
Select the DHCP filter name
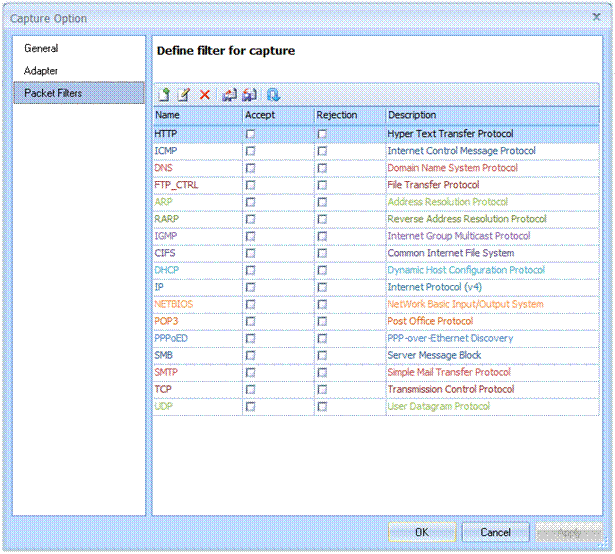[x=167, y=270]
